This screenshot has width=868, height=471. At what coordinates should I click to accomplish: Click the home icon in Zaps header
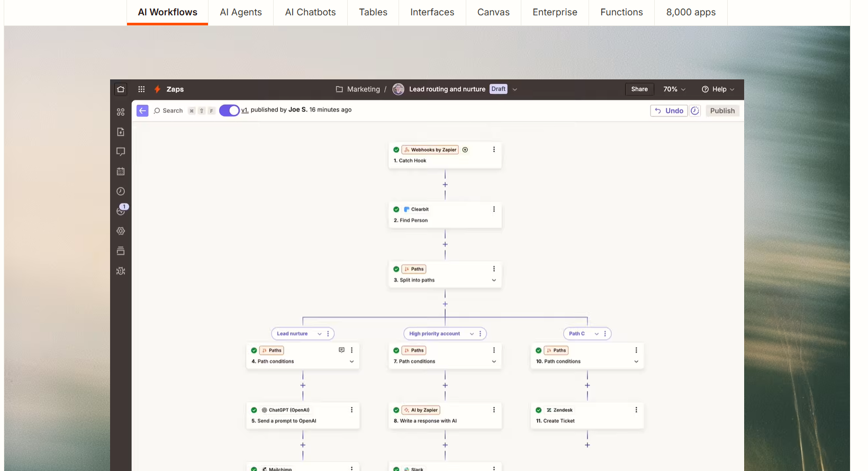[x=121, y=89]
